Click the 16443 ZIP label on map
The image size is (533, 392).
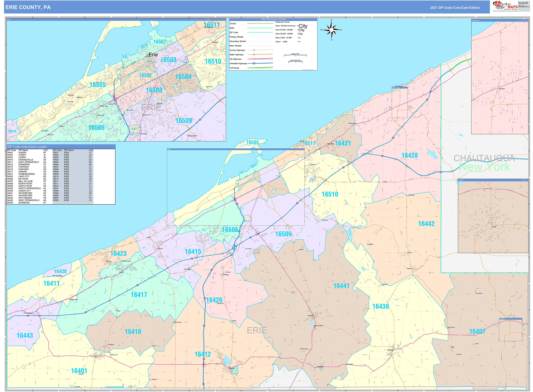coord(25,335)
